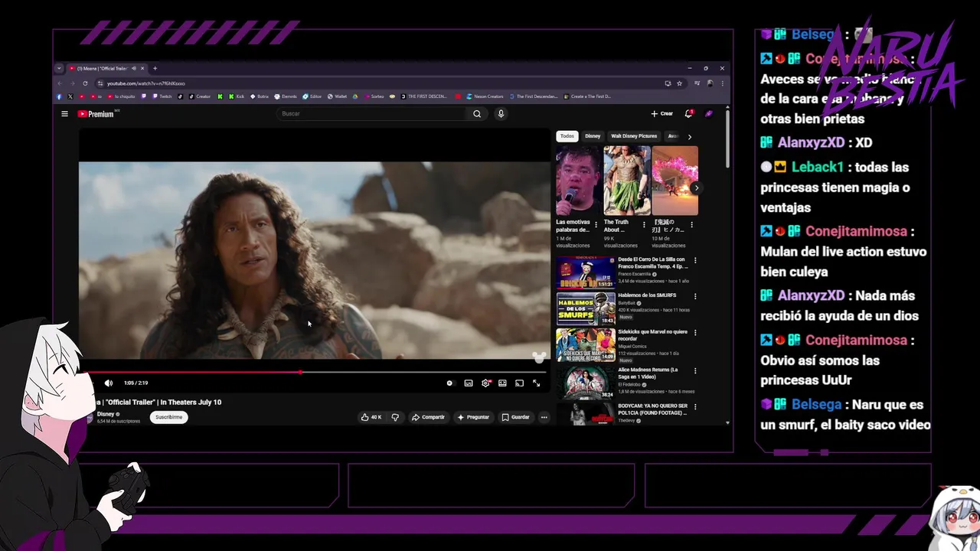Select the Todos filter chip
980x551 pixels.
[567, 136]
